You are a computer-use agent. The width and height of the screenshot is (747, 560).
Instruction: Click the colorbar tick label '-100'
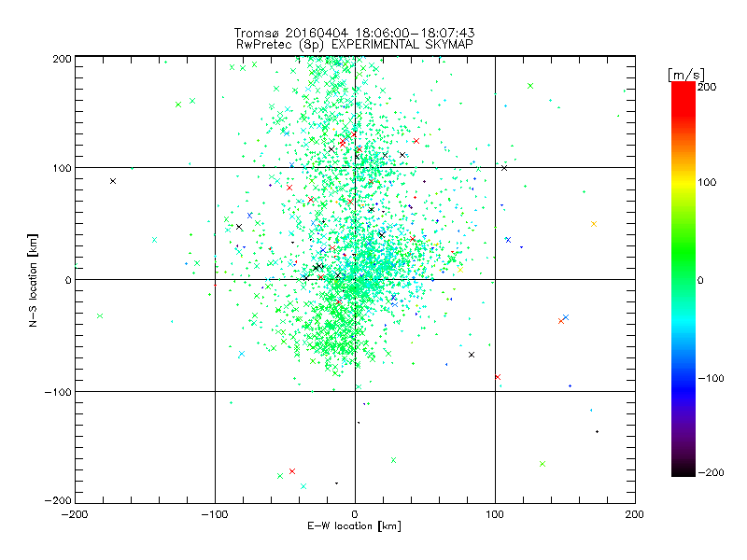pos(711,378)
